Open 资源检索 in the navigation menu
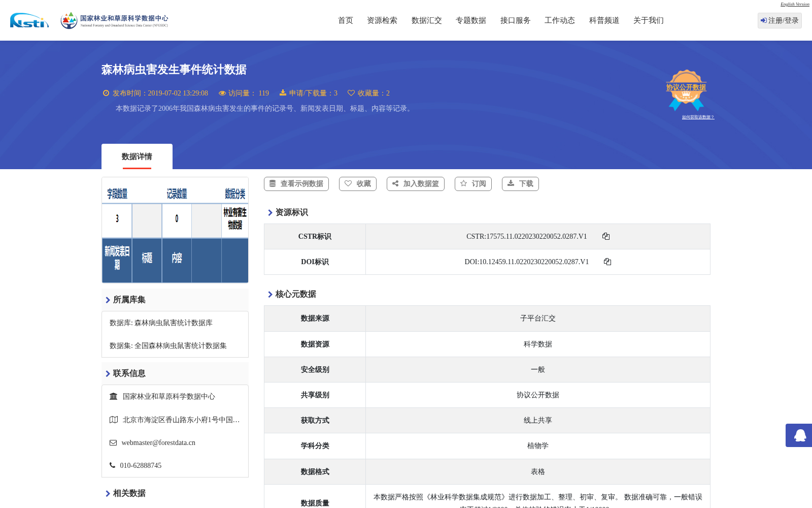 pyautogui.click(x=382, y=20)
